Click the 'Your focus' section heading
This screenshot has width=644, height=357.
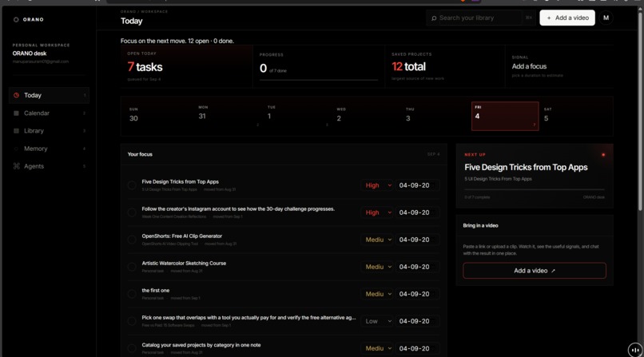(140, 154)
